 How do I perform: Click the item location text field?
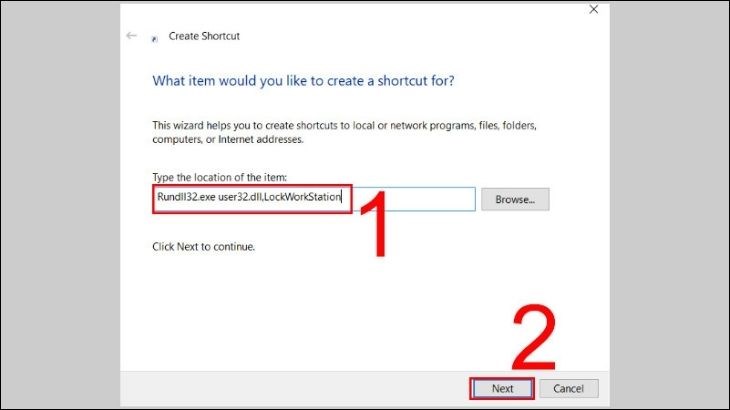314,199
